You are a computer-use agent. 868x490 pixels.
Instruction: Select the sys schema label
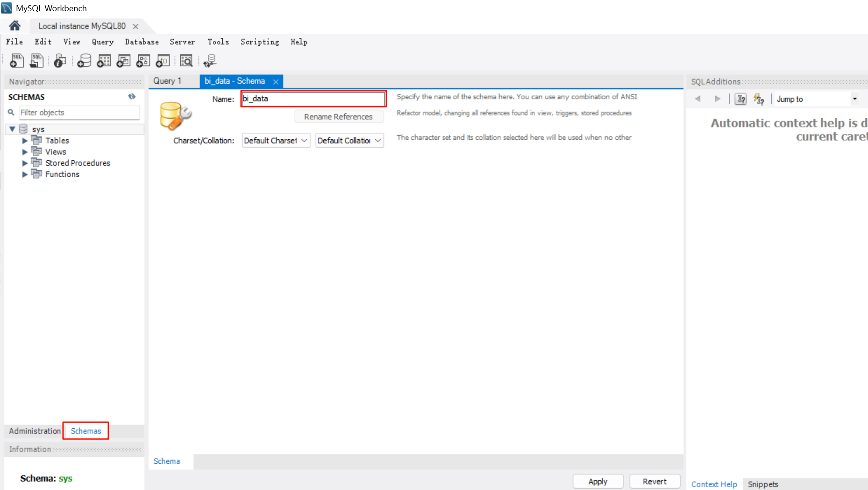(38, 130)
